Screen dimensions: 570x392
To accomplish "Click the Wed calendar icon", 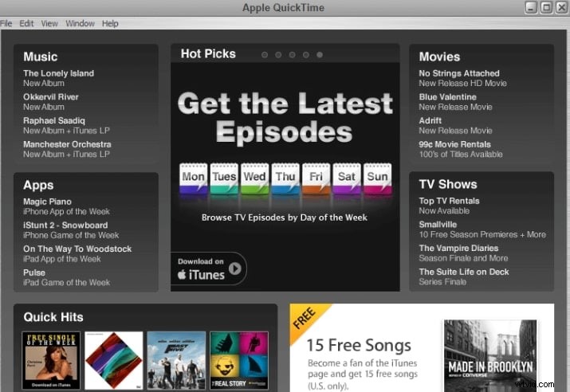I will 255,178.
